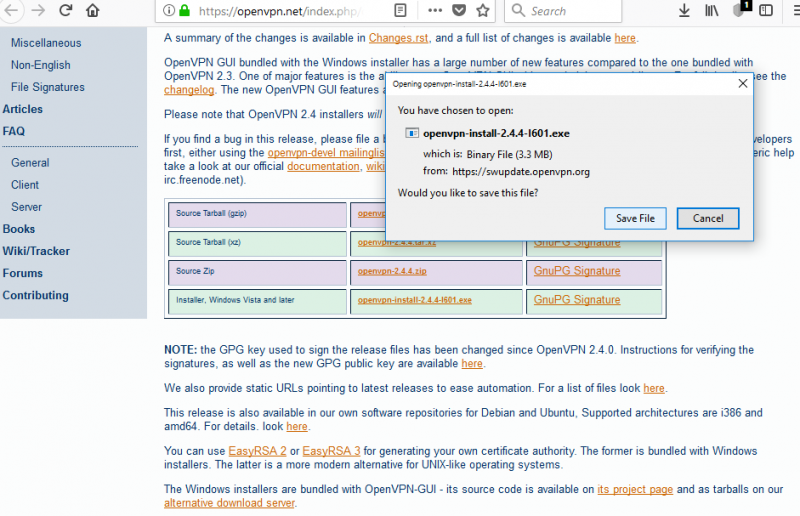Viewport: 800px width, 516px height.
Task: Open Contributing sidebar link
Action: [x=35, y=296]
